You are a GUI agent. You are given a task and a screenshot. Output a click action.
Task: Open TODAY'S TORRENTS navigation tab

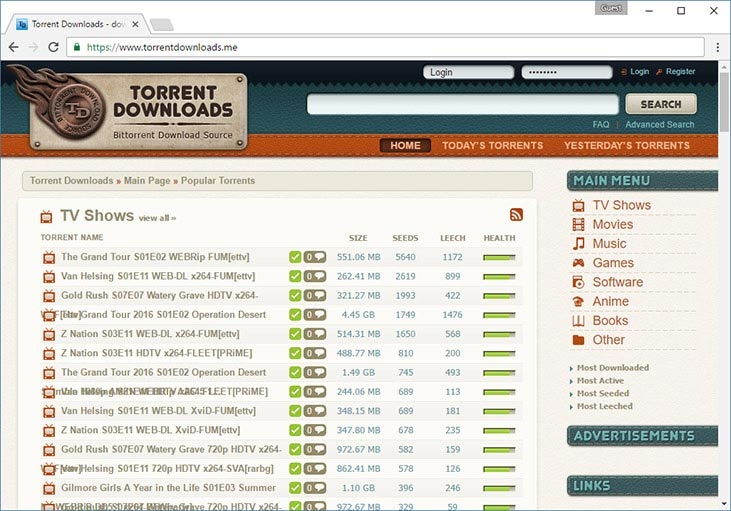tap(492, 145)
